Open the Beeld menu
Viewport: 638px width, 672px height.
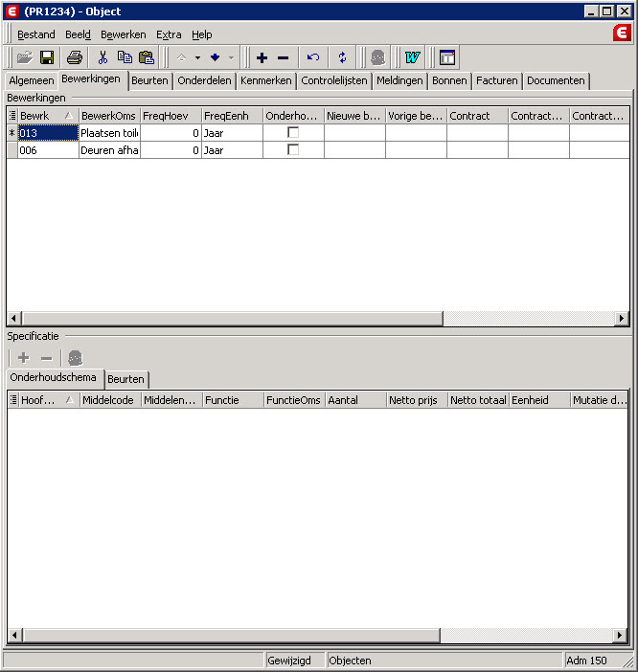pyautogui.click(x=78, y=34)
